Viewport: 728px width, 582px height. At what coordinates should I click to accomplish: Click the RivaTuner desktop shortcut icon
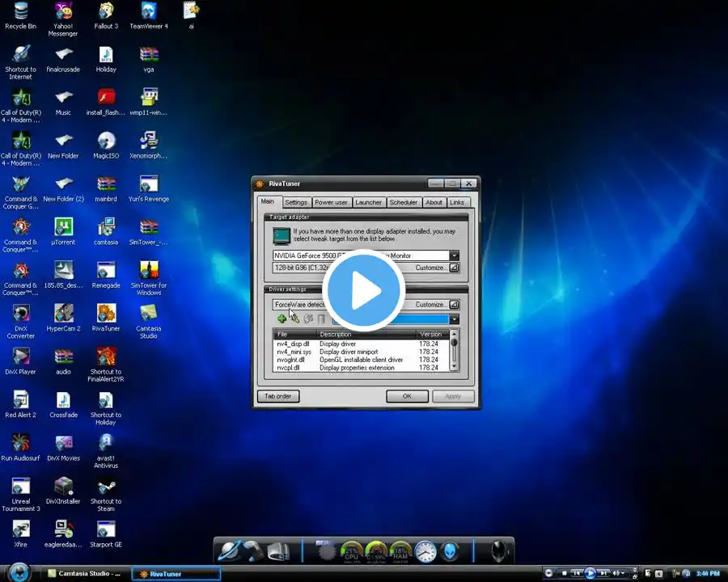pyautogui.click(x=106, y=318)
